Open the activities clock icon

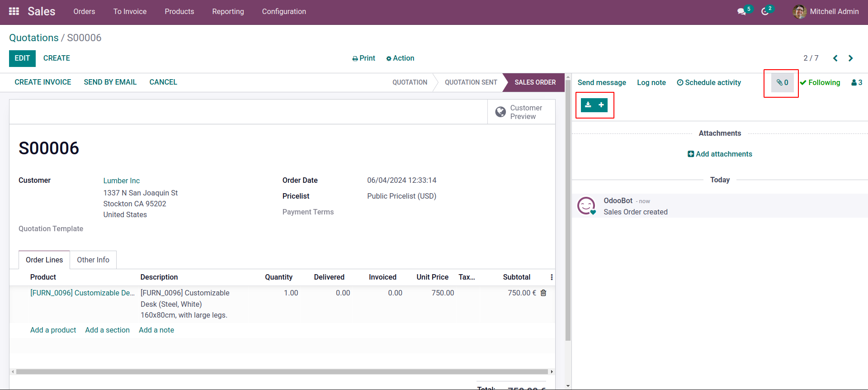click(765, 11)
